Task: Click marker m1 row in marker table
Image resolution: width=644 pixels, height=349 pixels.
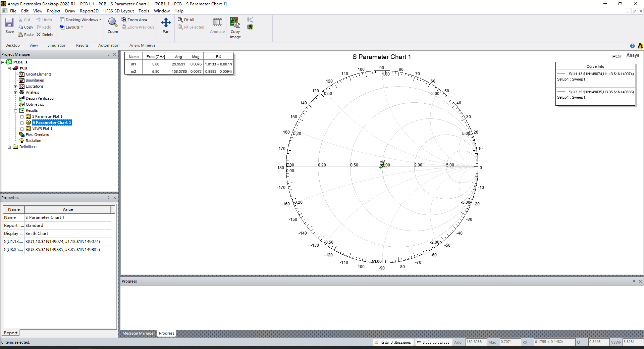Action: (x=179, y=64)
